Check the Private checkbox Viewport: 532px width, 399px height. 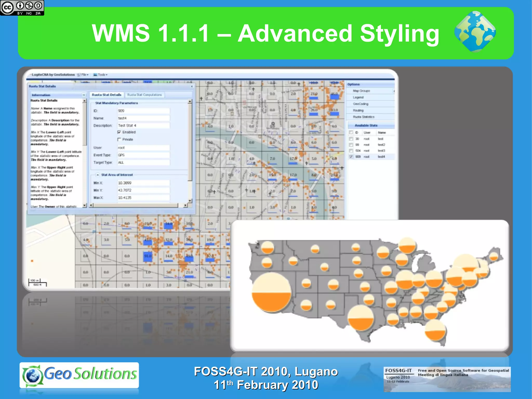point(119,140)
